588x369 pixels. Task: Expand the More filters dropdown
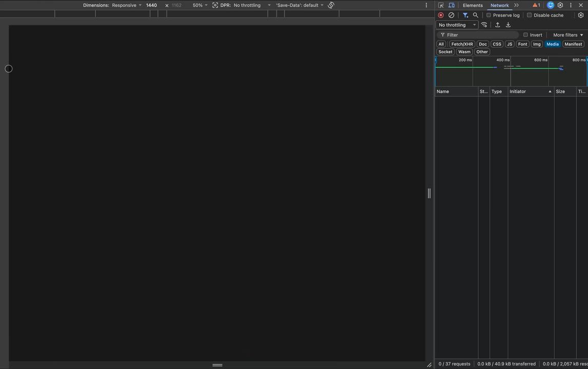click(568, 35)
